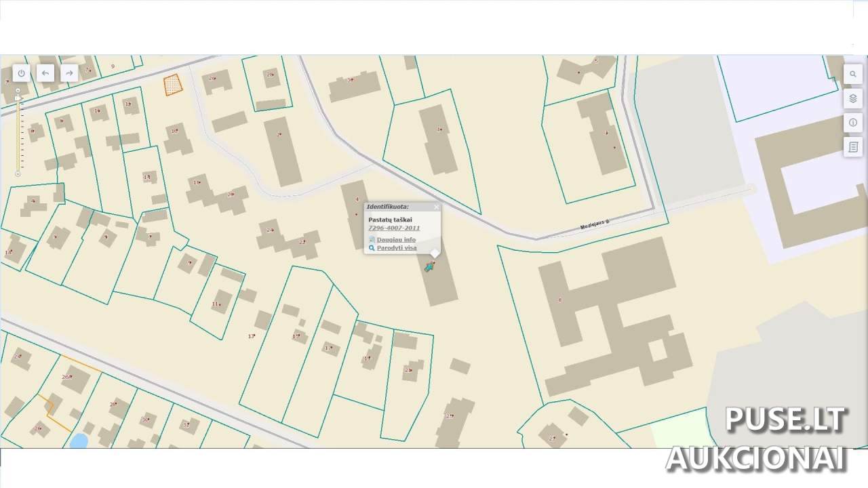868x488 pixels.
Task: Open building ID 7296-4007-2011 link
Action: [x=394, y=228]
